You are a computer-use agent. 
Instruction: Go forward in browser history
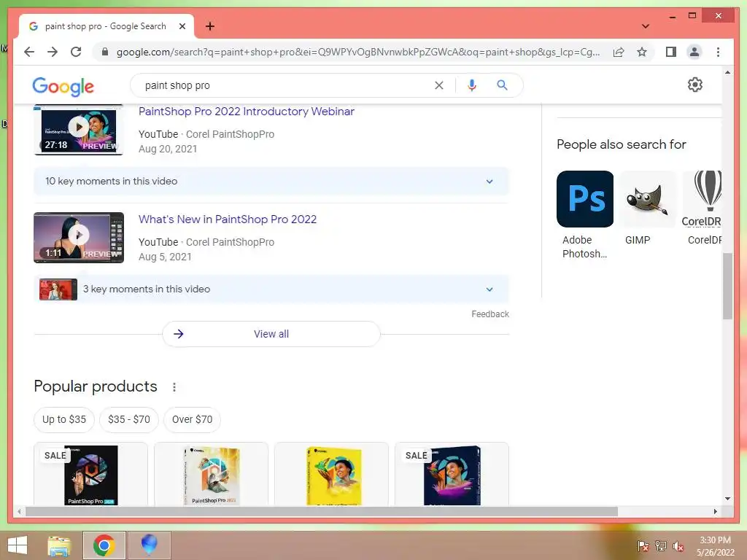(53, 52)
